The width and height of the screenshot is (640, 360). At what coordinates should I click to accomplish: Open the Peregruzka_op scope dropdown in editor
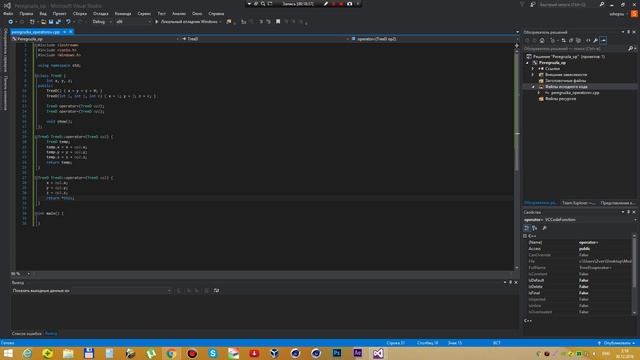(96, 39)
